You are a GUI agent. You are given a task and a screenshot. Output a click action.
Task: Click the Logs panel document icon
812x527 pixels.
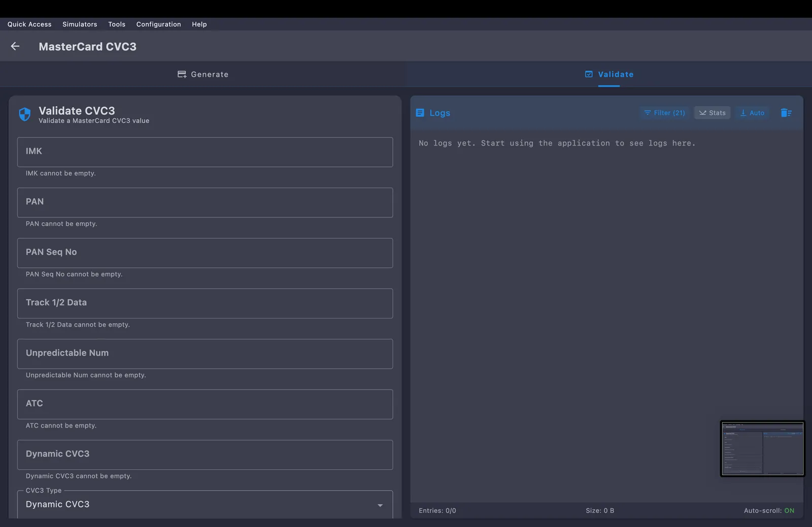pos(420,113)
